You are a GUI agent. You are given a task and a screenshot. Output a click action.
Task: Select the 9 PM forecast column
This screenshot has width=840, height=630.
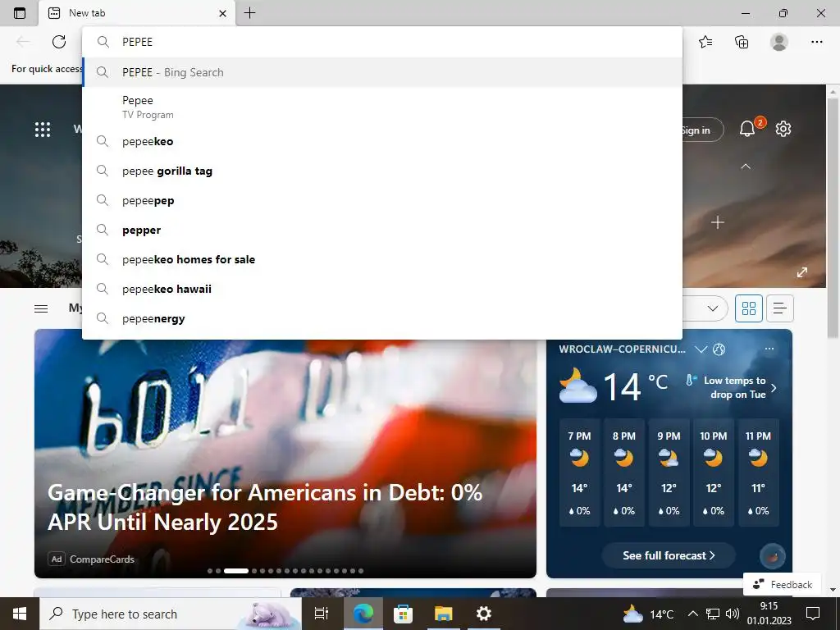pos(669,472)
